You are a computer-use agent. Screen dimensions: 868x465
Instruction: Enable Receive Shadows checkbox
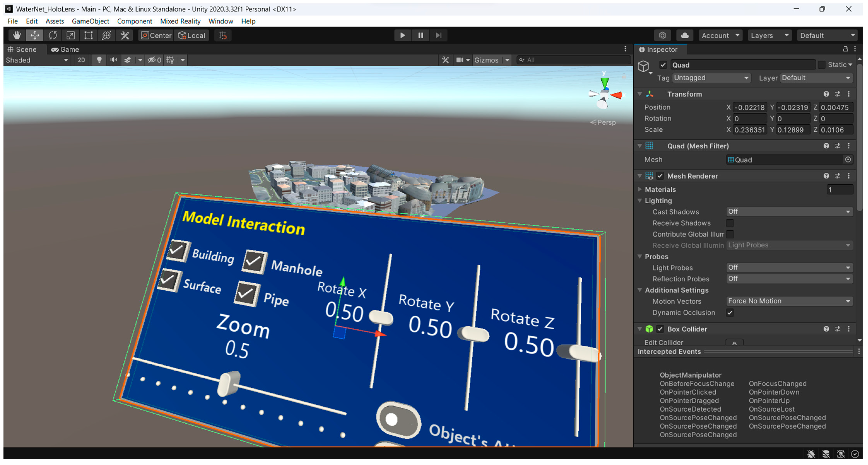point(730,223)
